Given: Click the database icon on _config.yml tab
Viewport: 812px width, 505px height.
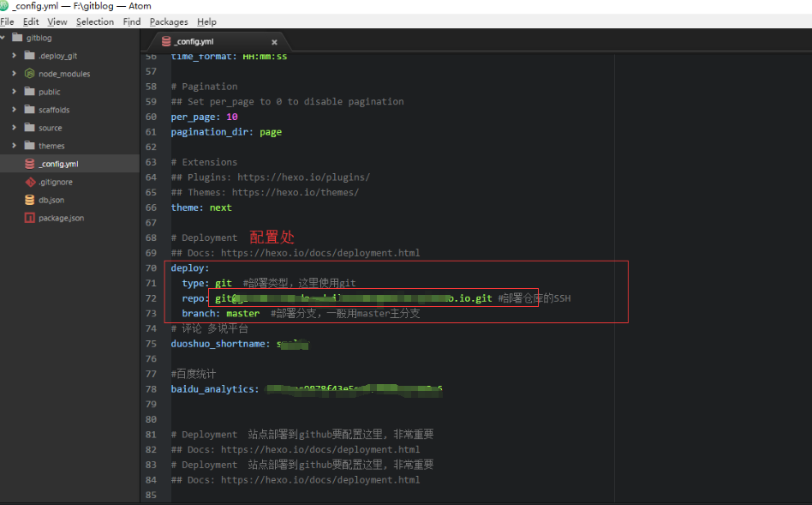Looking at the screenshot, I should (x=165, y=41).
